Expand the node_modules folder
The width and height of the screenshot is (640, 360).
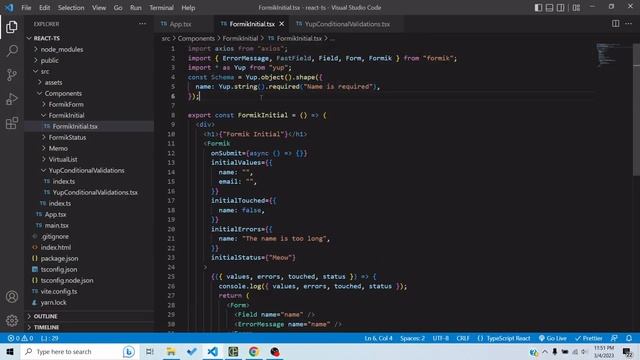89,49
